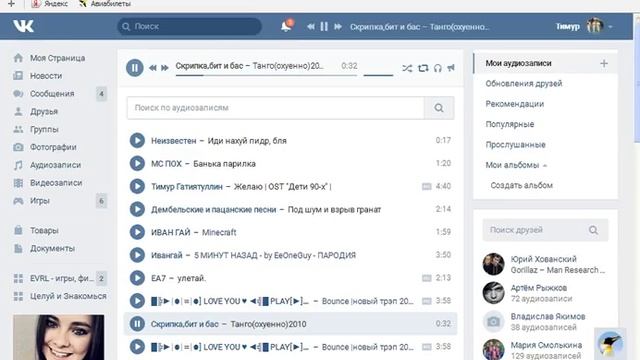Show similar tracks with the headphones icon
The width and height of the screenshot is (640, 360).
coord(438,68)
